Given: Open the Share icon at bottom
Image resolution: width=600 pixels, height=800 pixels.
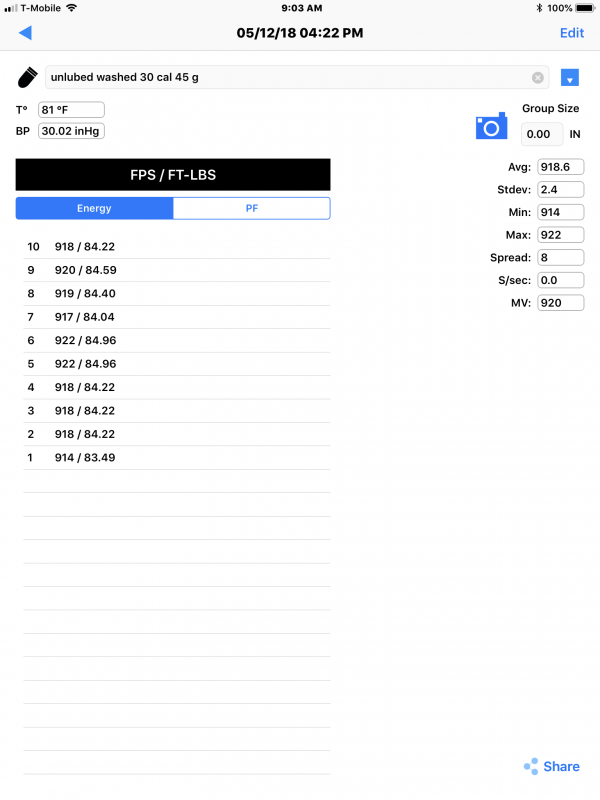Looking at the screenshot, I should point(552,766).
